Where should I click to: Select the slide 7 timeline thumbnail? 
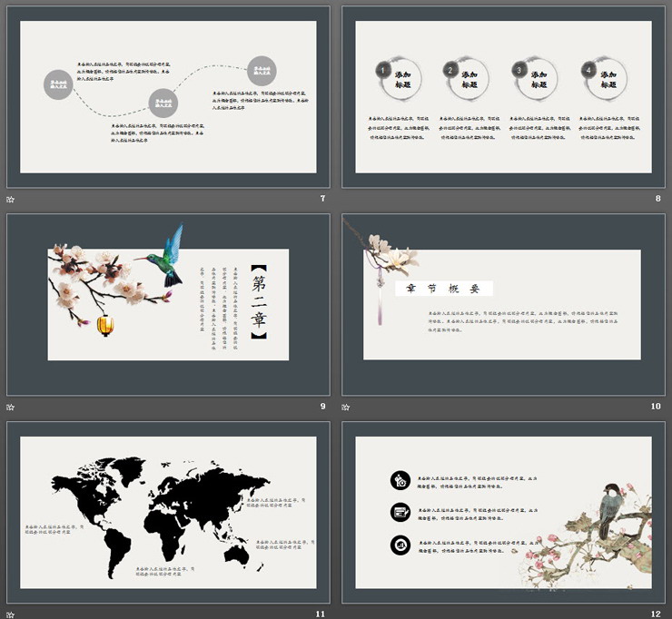168,97
